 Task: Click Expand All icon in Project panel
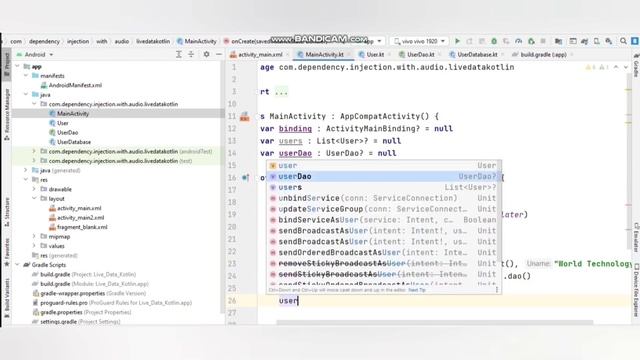[x=178, y=54]
